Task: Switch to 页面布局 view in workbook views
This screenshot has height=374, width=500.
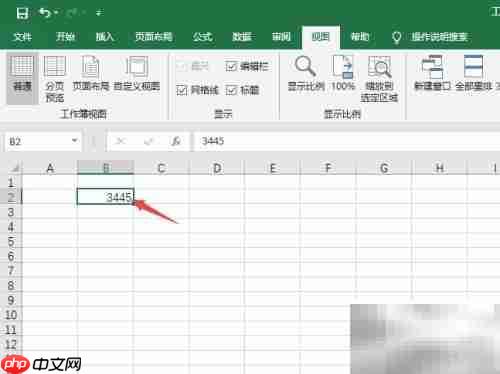Action: (91, 74)
